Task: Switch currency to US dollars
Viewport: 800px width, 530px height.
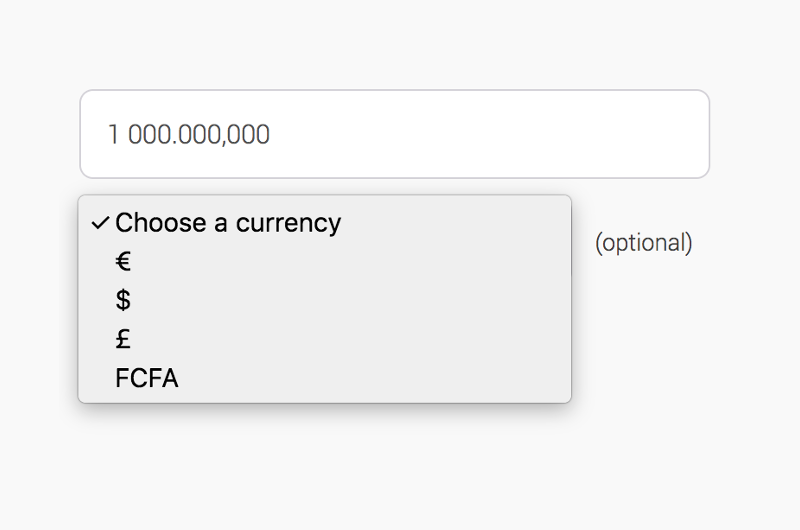Action: (x=124, y=301)
